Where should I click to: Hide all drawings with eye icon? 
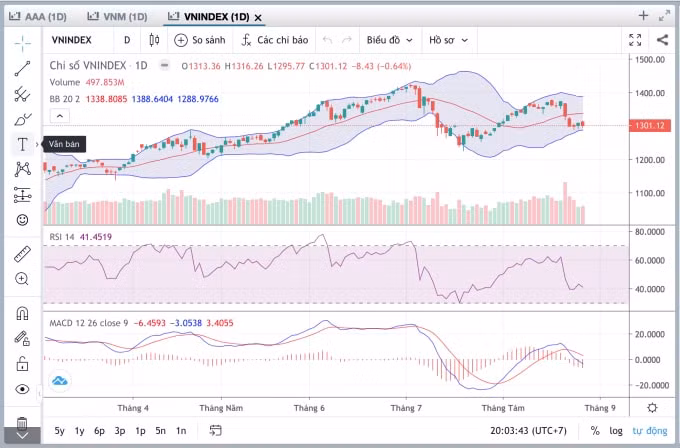click(x=22, y=389)
